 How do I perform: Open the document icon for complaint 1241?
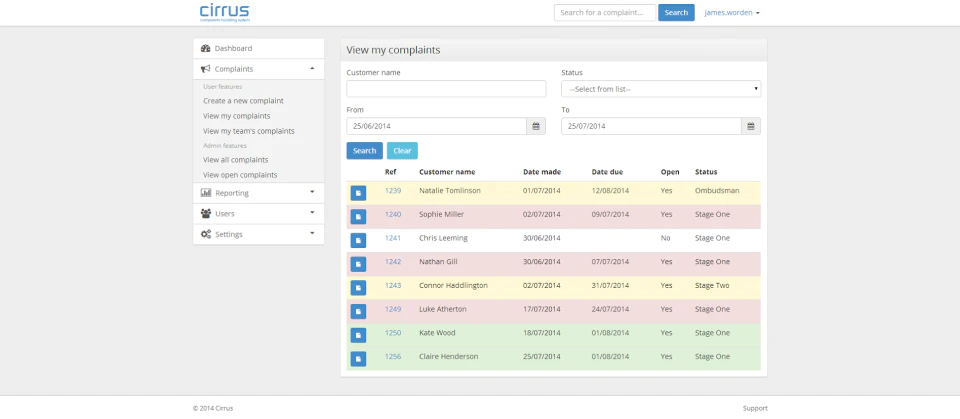358,240
